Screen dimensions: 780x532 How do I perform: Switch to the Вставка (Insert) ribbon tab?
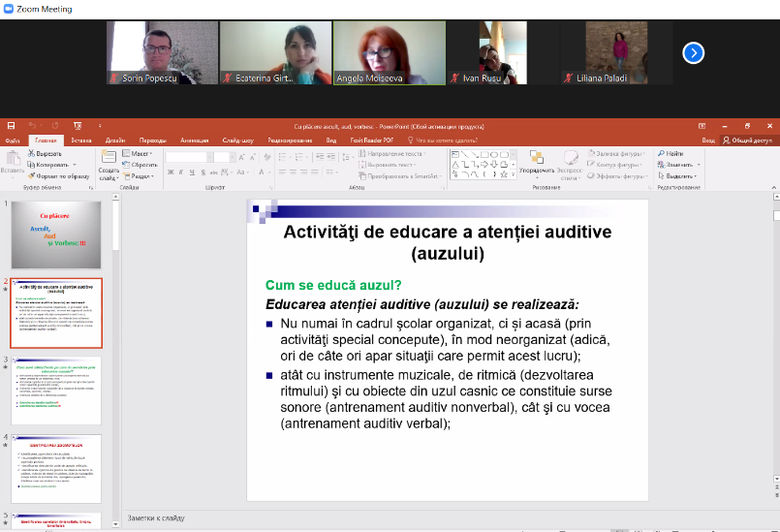coord(81,141)
